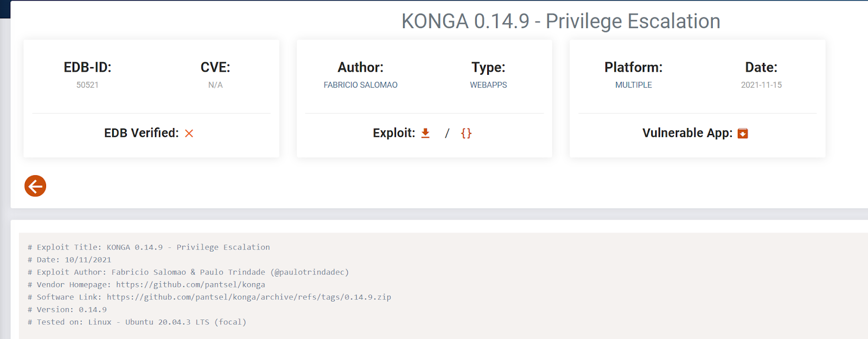Download the vulnerable app archive icon
The image size is (868, 339).
tap(743, 133)
